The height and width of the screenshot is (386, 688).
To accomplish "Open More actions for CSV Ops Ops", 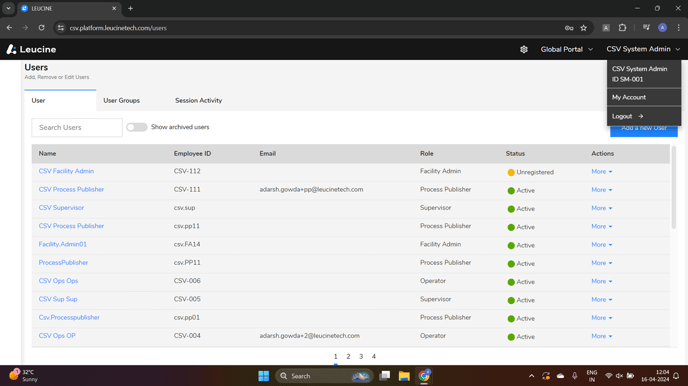I will pyautogui.click(x=602, y=281).
